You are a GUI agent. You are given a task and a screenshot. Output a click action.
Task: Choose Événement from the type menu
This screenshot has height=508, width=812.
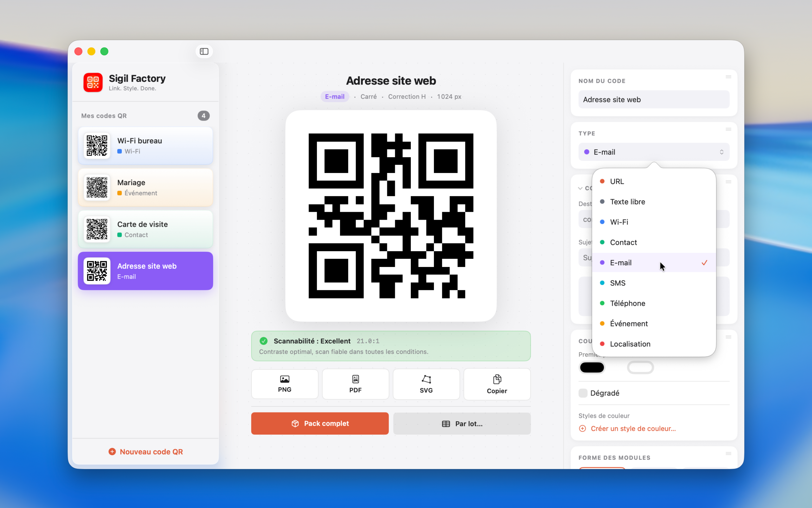[654, 324]
